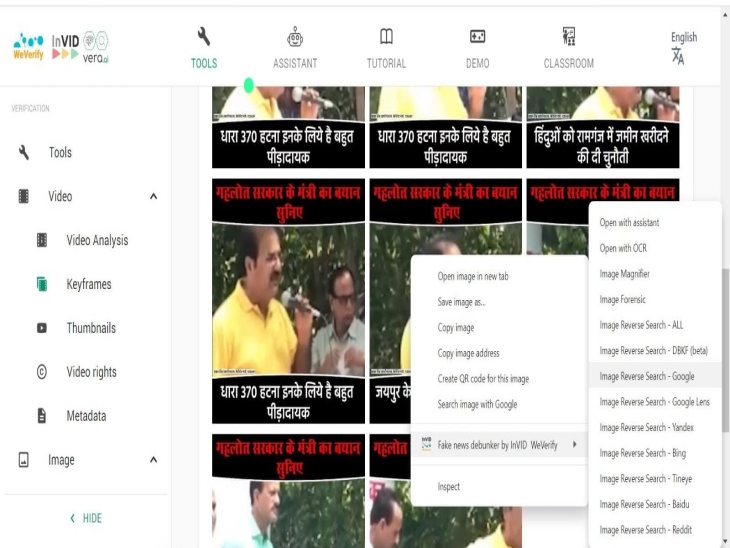Click the vera.ai logo
This screenshot has width=730, height=548.
point(95,47)
